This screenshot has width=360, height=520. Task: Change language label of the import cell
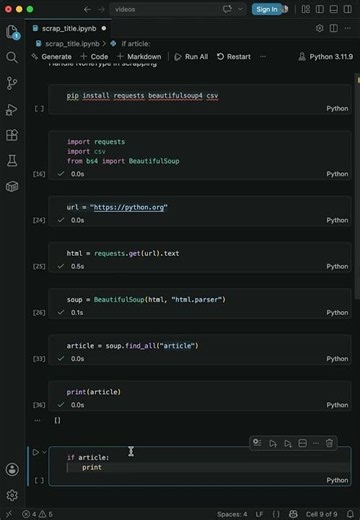[x=337, y=174]
